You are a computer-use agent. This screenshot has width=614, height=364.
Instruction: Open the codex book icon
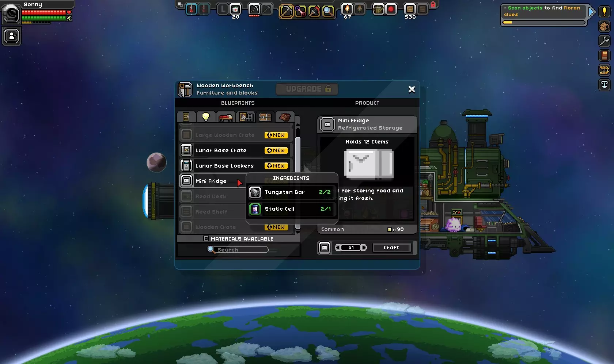point(604,55)
